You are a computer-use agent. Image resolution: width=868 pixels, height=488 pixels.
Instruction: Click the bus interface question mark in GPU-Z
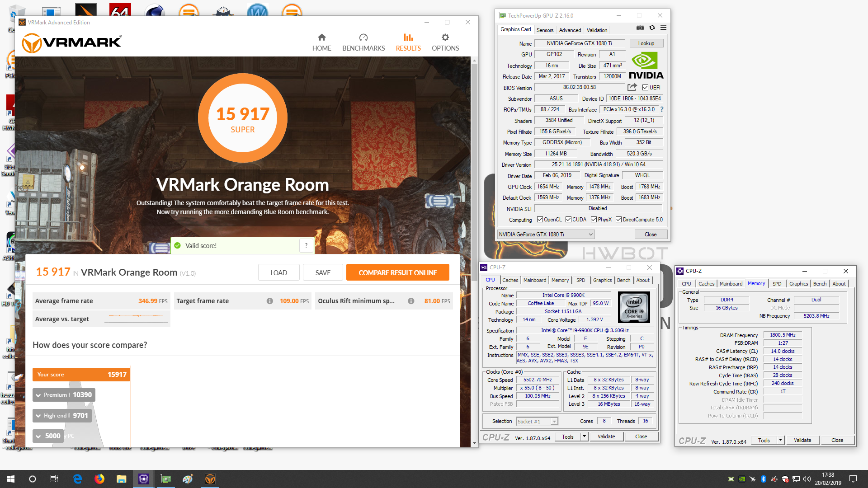662,109
